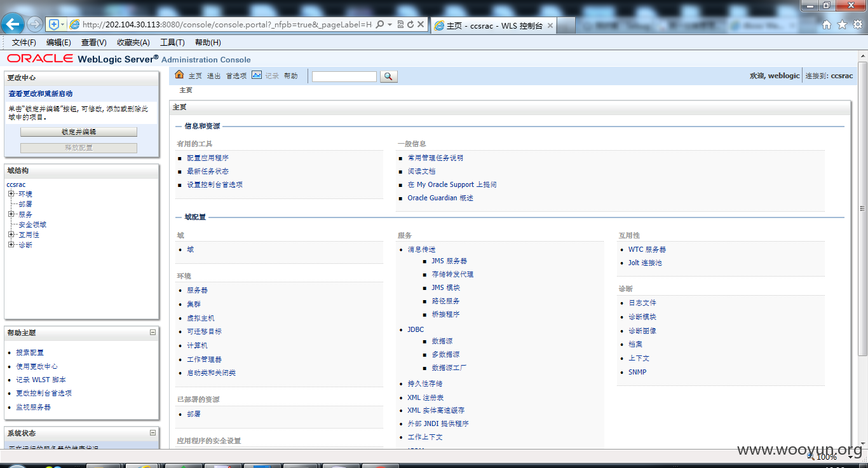Click the console search magnifier button
Image resolution: width=868 pixels, height=468 pixels.
(x=388, y=76)
